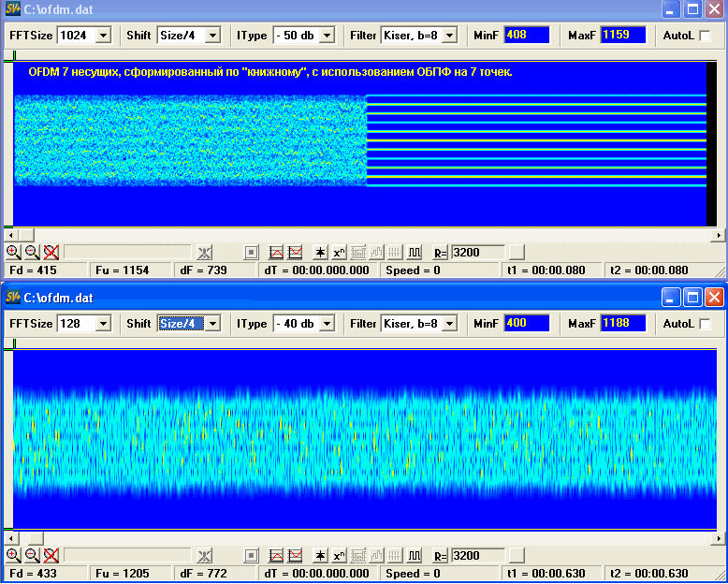Click the square-frame icon in upper window toolbar
Screen dimensions: 728x584
251,253
